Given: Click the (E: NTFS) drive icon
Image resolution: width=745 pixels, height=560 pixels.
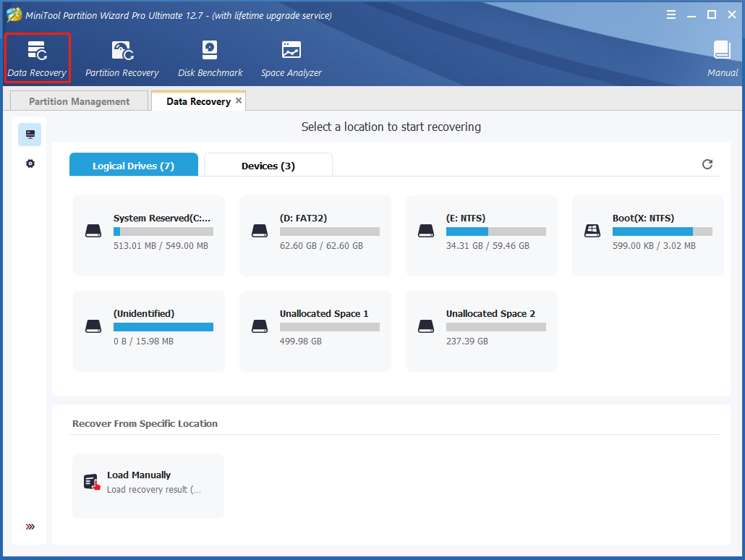Looking at the screenshot, I should 426,231.
